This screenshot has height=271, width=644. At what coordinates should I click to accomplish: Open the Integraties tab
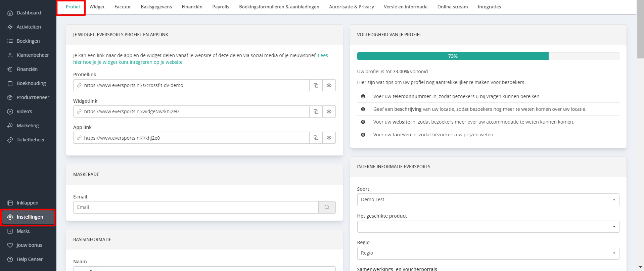pos(489,7)
